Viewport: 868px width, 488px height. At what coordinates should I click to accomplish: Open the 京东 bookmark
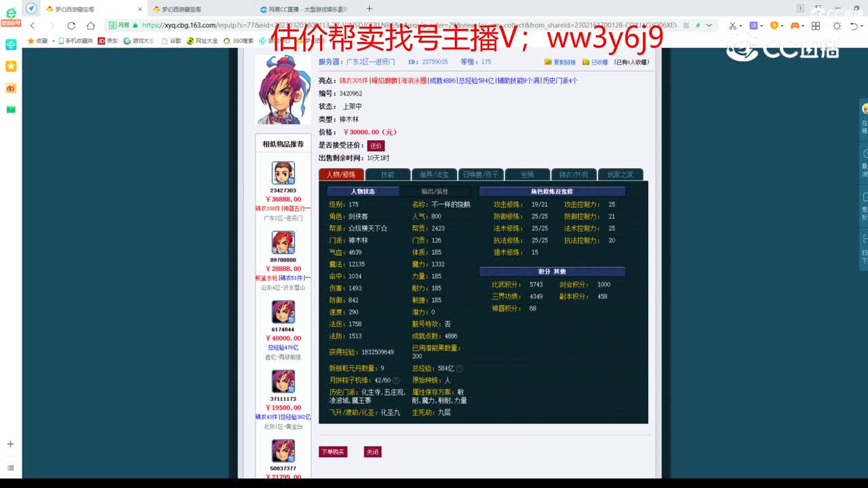point(107,41)
